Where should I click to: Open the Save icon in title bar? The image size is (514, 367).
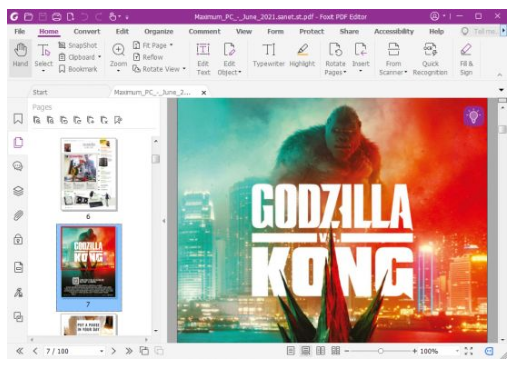coord(43,16)
